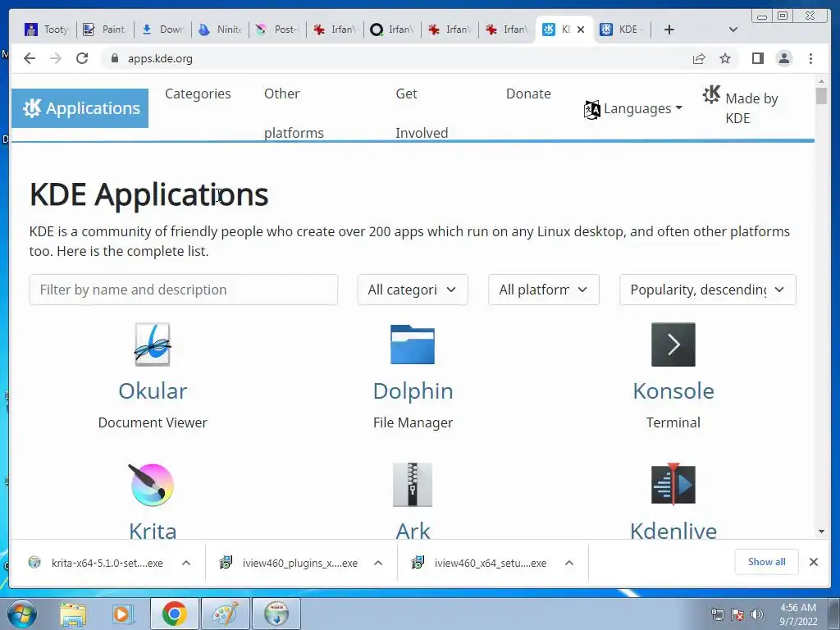Open the Okular app icon

pyautogui.click(x=153, y=345)
